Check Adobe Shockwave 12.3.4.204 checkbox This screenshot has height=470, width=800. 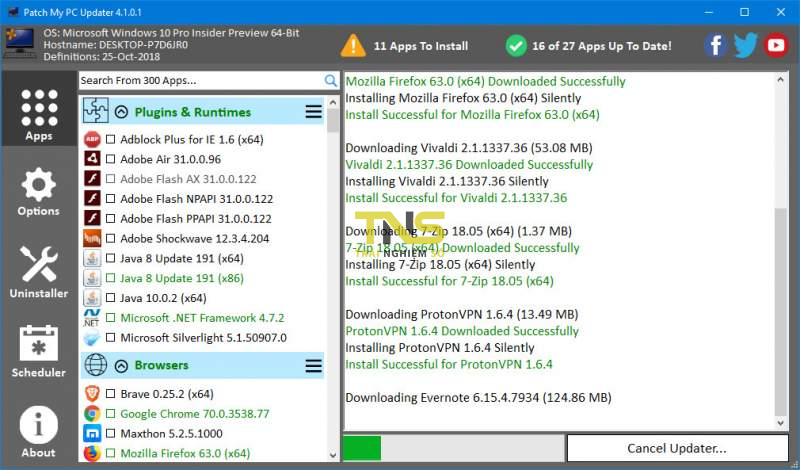(110, 238)
